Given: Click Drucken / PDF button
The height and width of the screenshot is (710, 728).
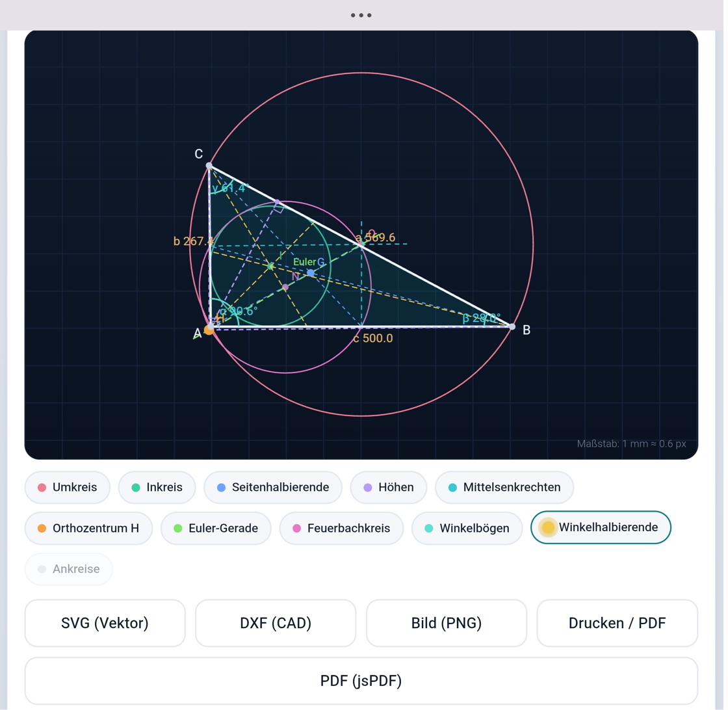Looking at the screenshot, I should pyautogui.click(x=617, y=623).
